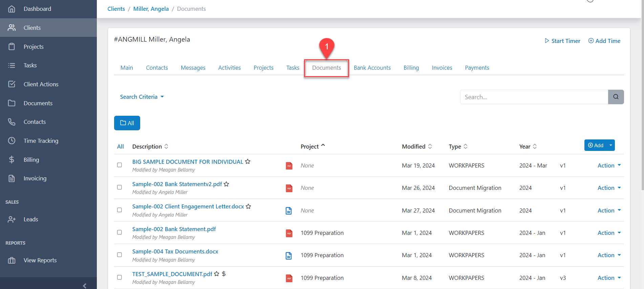The image size is (644, 289).
Task: Click the dollar sign icon beside TEST_SAMPLE_DOCUMENT.pdf
Action: click(224, 274)
